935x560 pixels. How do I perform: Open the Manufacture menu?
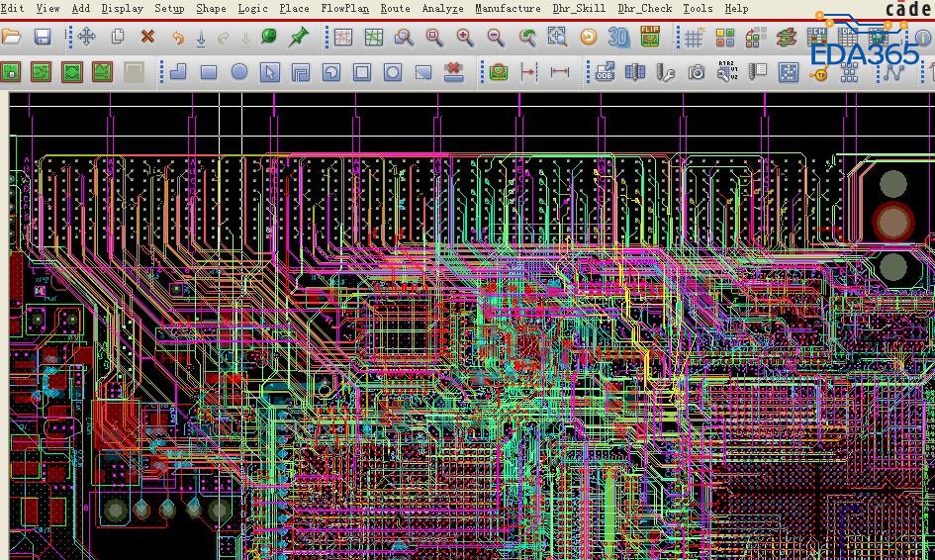[x=508, y=8]
